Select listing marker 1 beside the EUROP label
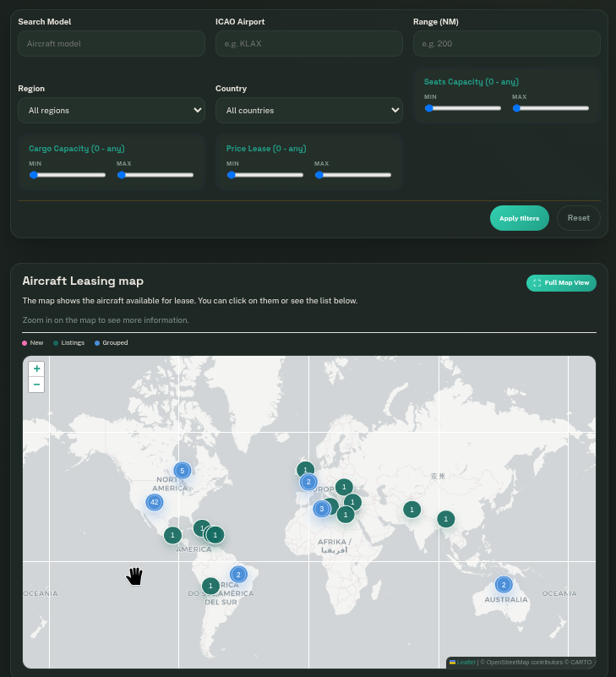 344,488
